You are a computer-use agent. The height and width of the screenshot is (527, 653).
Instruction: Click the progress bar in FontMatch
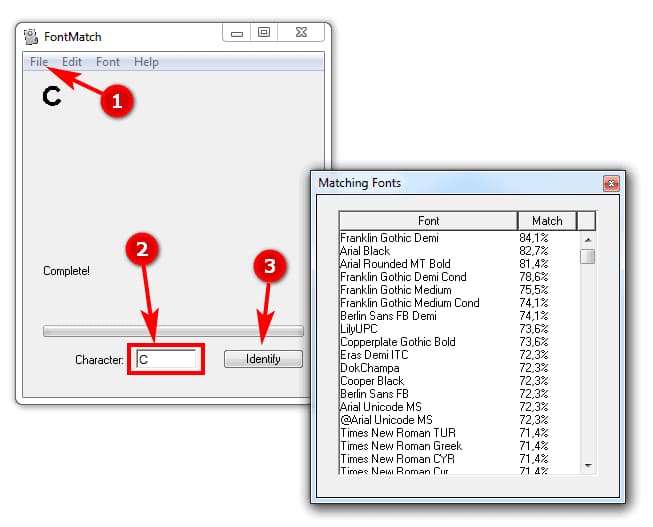(173, 331)
